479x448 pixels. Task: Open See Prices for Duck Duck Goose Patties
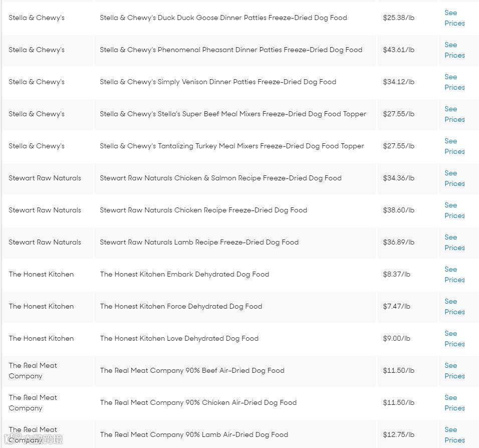click(454, 18)
